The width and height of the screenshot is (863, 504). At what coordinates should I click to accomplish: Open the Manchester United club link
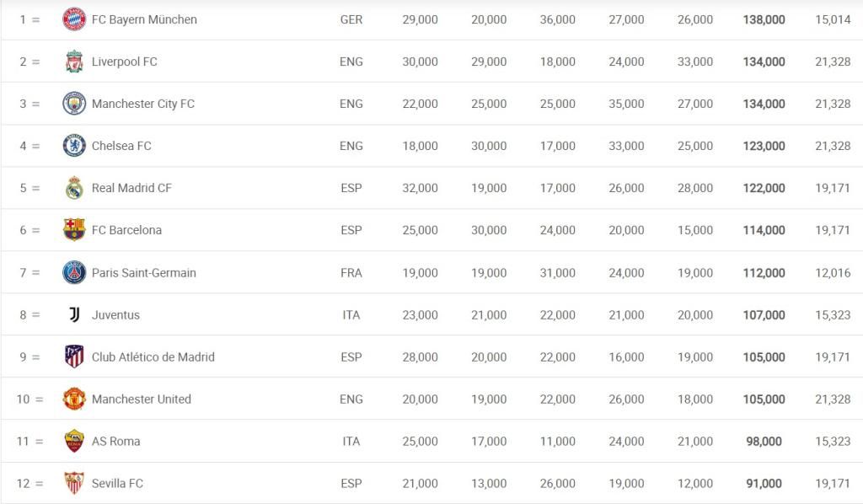click(x=141, y=399)
